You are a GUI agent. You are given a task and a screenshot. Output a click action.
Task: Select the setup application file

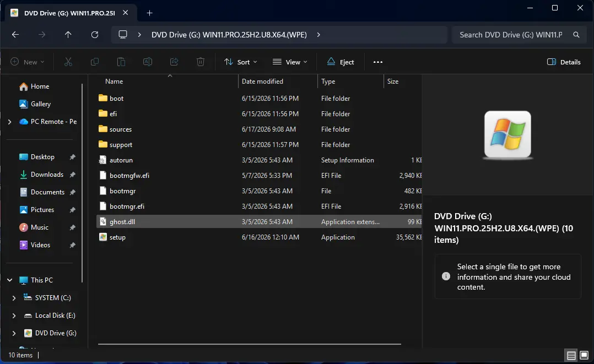(259, 237)
